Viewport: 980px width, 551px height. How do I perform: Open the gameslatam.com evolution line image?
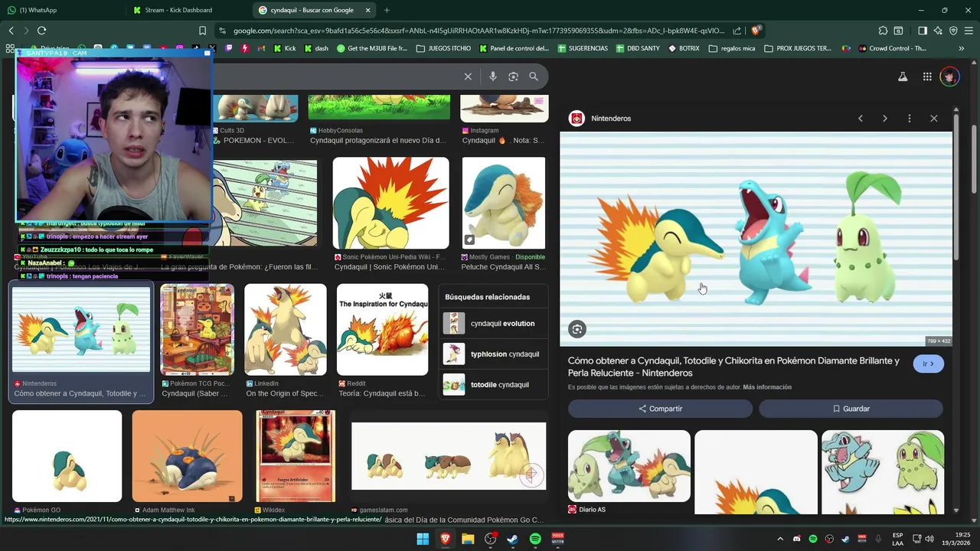click(449, 456)
